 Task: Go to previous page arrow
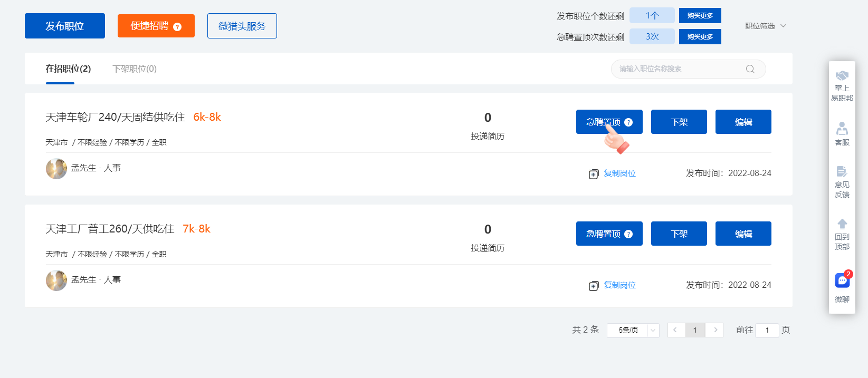click(675, 330)
